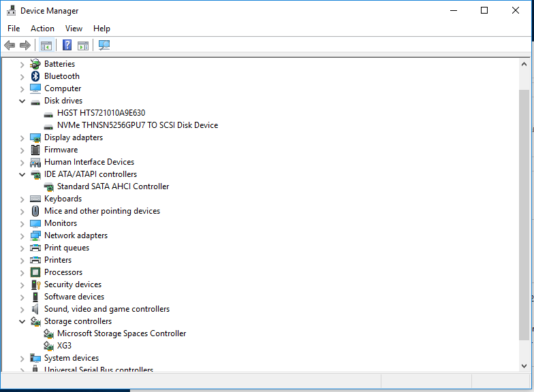Select the Security devices label
534x392 pixels.
coord(73,284)
